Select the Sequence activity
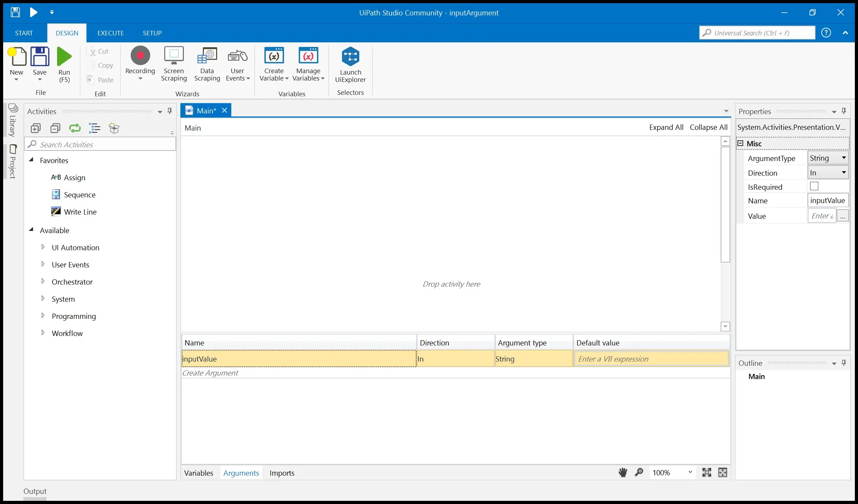Viewport: 858px width, 504px height. coord(74,195)
